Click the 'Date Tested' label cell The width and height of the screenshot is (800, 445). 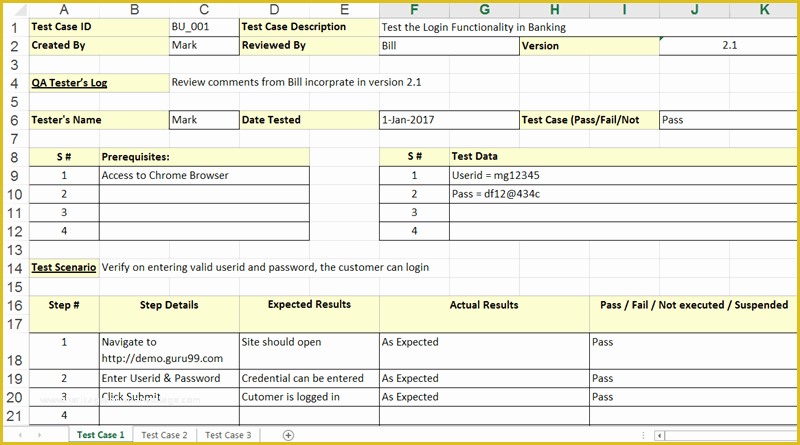309,120
